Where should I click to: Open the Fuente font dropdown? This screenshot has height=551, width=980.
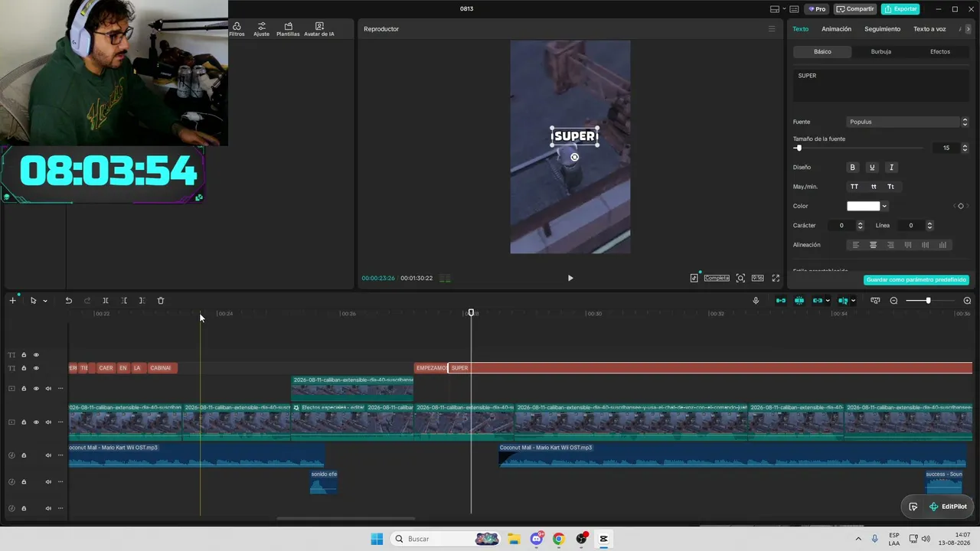point(907,122)
